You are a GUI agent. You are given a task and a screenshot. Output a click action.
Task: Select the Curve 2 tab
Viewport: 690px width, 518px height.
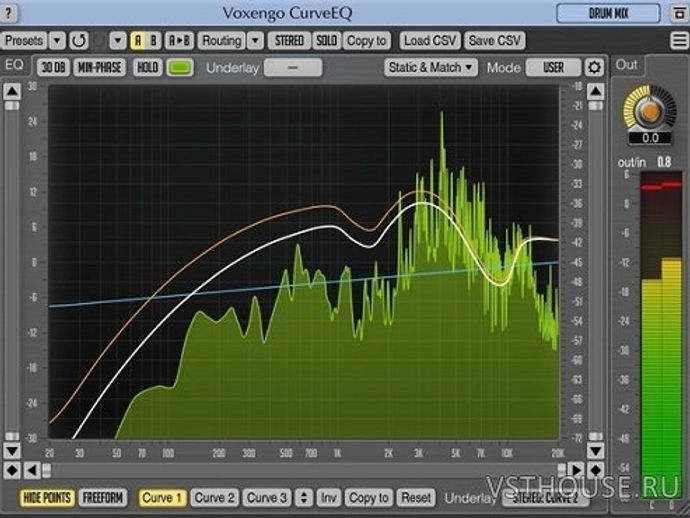point(214,498)
